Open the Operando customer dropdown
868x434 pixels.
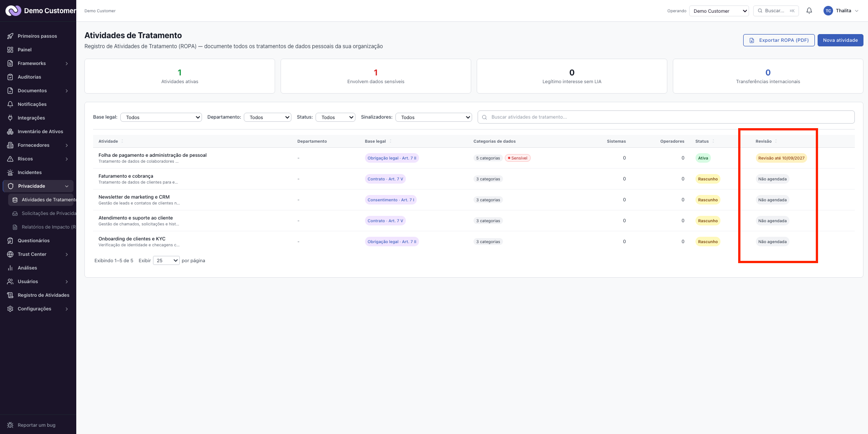(719, 11)
